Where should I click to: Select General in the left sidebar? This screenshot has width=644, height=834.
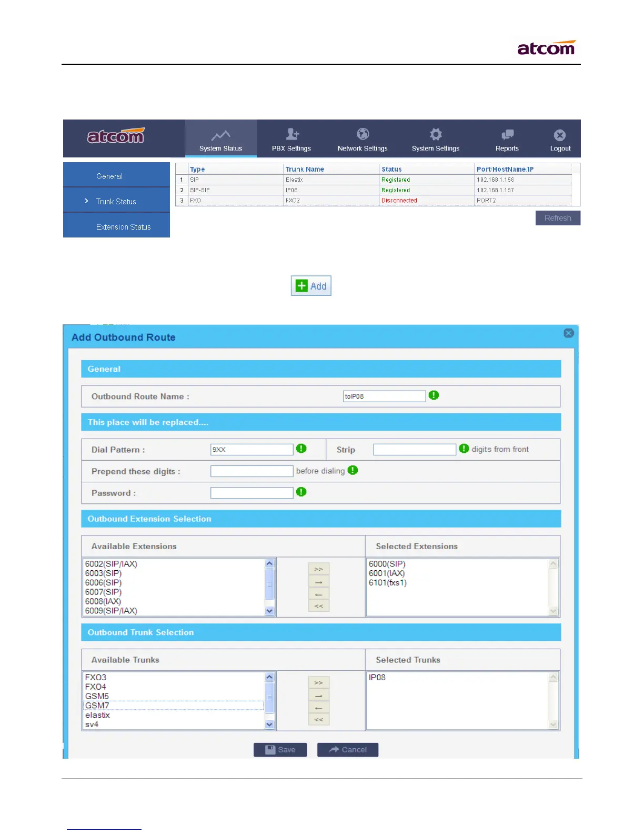coord(116,175)
